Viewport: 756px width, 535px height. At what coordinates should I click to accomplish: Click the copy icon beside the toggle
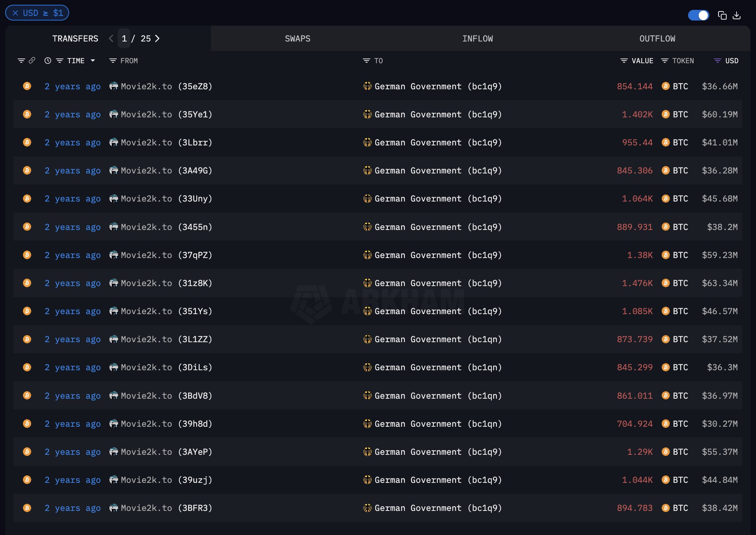click(722, 15)
